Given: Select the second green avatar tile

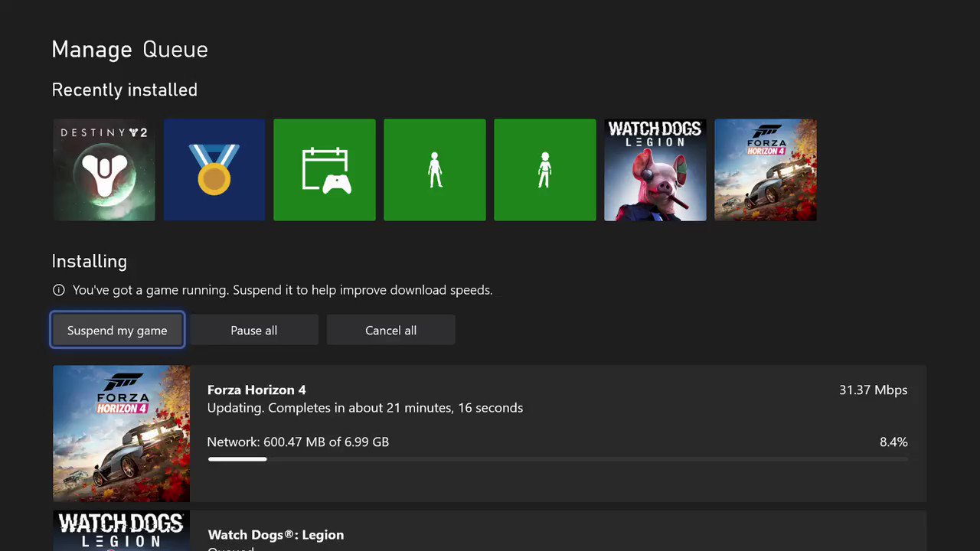Looking at the screenshot, I should point(545,170).
